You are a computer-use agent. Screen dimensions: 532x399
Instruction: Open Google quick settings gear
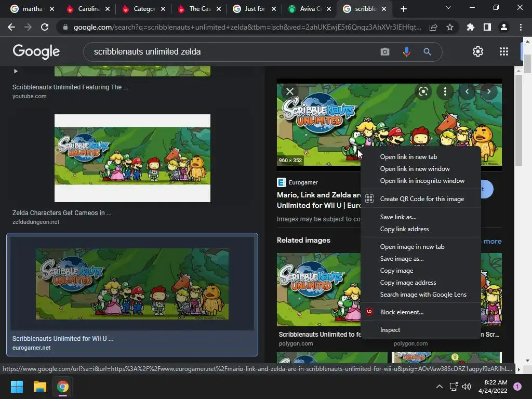coord(478,51)
